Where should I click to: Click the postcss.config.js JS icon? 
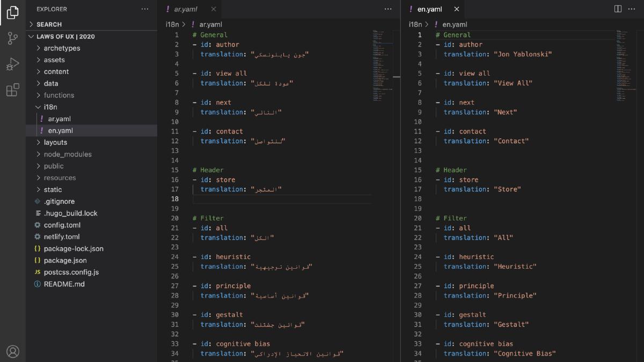(38, 272)
